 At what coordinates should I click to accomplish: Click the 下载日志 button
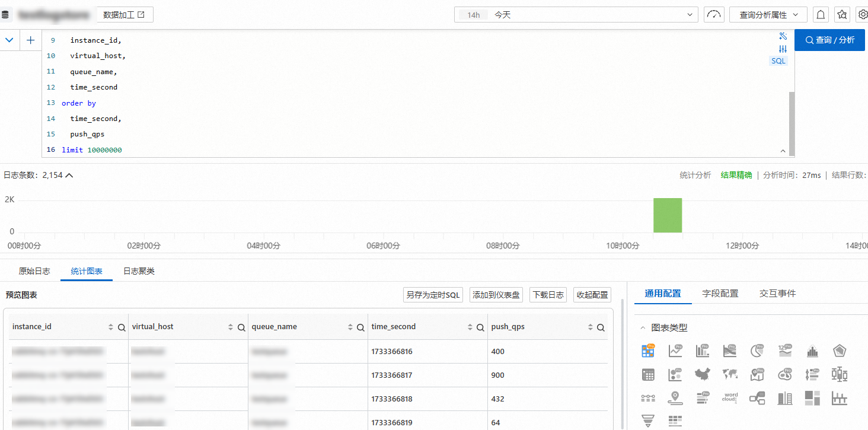pos(548,295)
